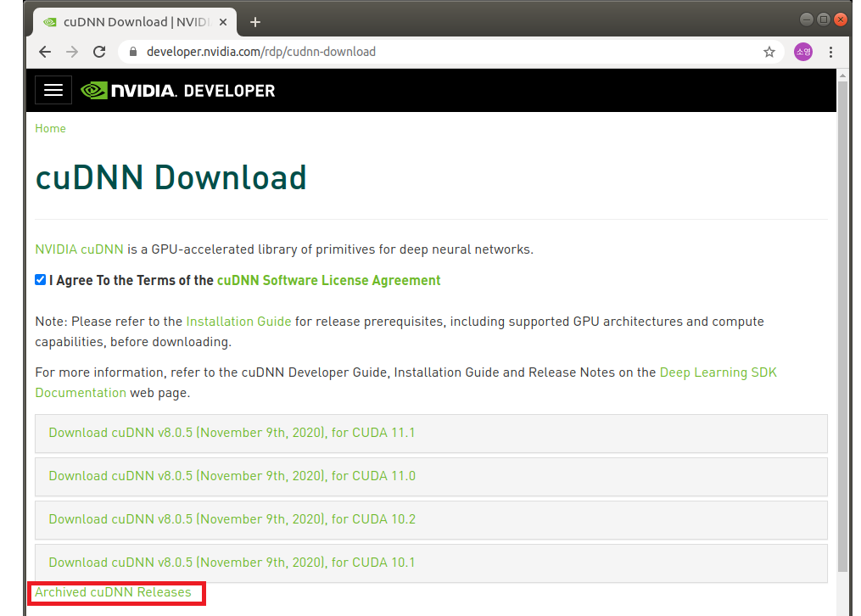Open the cuDNN Software License Agreement

[x=329, y=281]
